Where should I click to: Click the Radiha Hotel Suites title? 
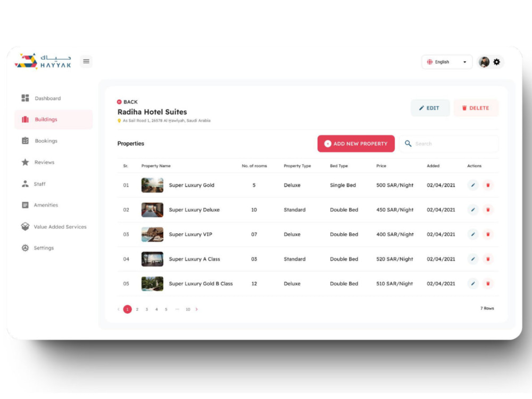pyautogui.click(x=152, y=112)
